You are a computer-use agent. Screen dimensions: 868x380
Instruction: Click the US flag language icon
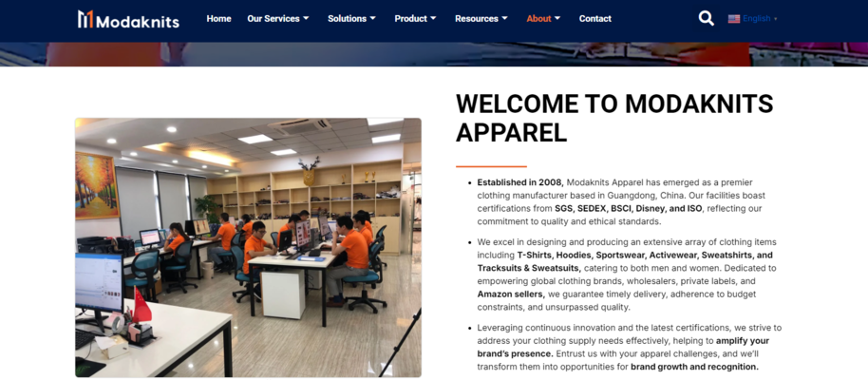(x=734, y=19)
